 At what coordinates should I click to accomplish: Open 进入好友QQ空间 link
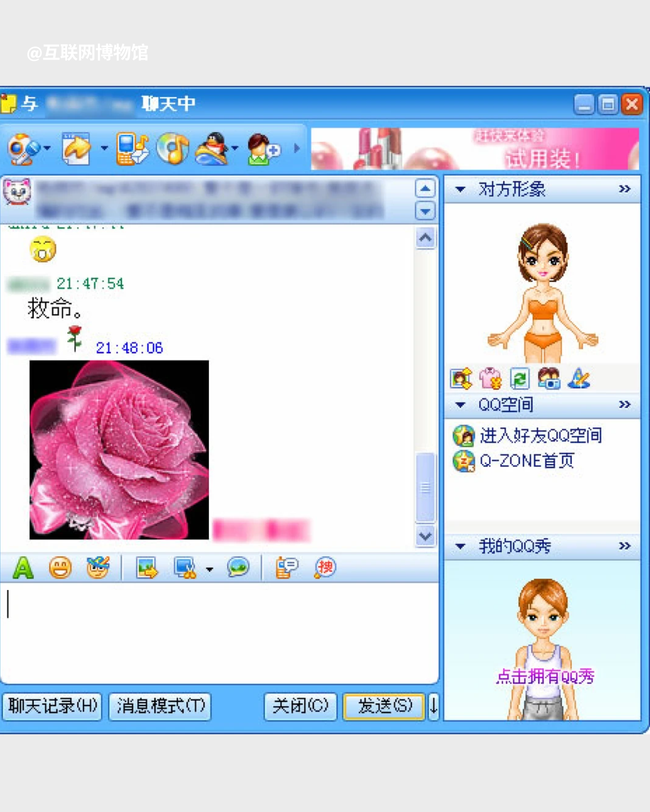pos(540,436)
